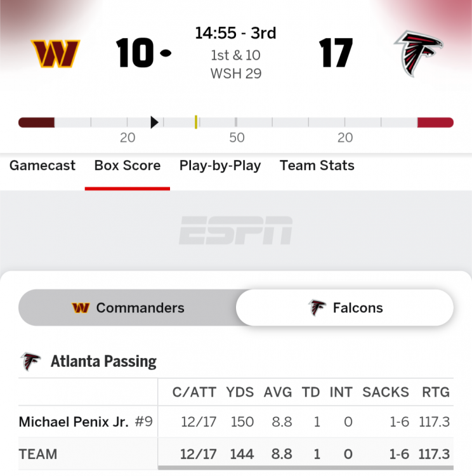Screen dimensions: 472x476
Task: Tap the Washington Commanders logo in scoreboard
Action: click(56, 54)
